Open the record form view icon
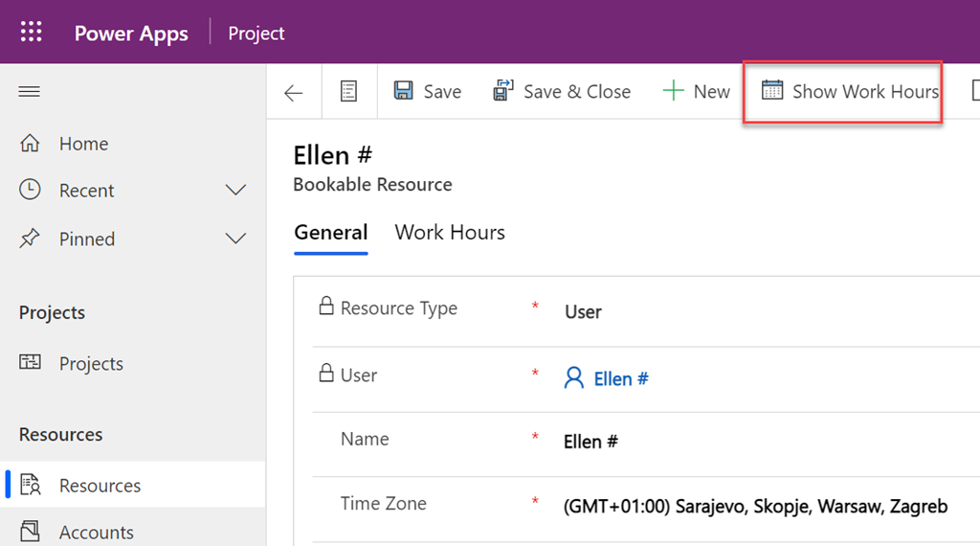980x546 pixels. tap(349, 92)
